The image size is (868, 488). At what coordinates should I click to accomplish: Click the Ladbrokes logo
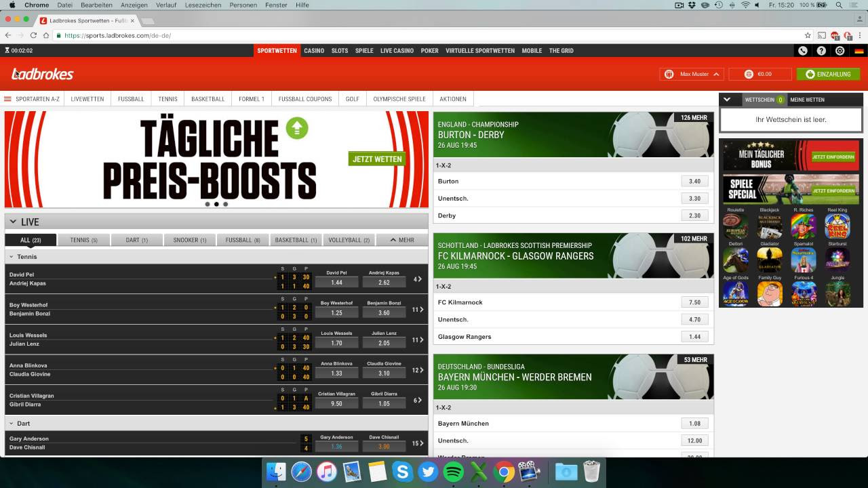(x=43, y=74)
